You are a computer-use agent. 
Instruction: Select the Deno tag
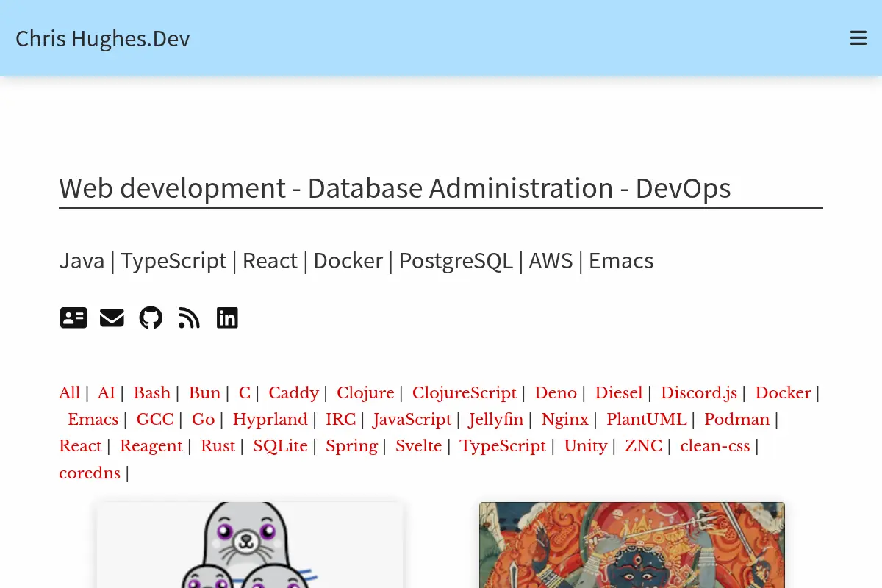556,392
